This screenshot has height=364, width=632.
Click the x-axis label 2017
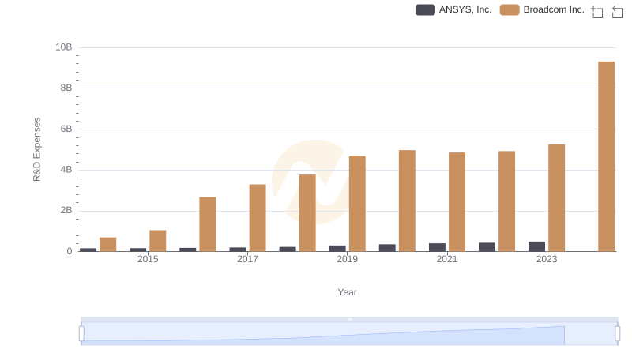click(x=247, y=259)
